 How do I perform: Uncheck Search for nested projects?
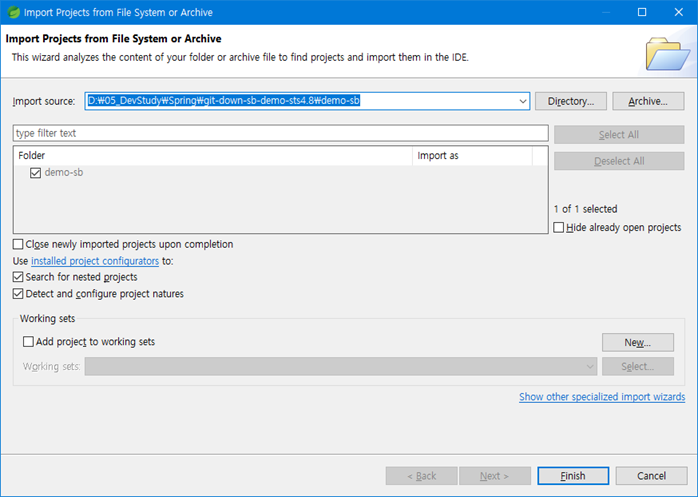point(18,277)
